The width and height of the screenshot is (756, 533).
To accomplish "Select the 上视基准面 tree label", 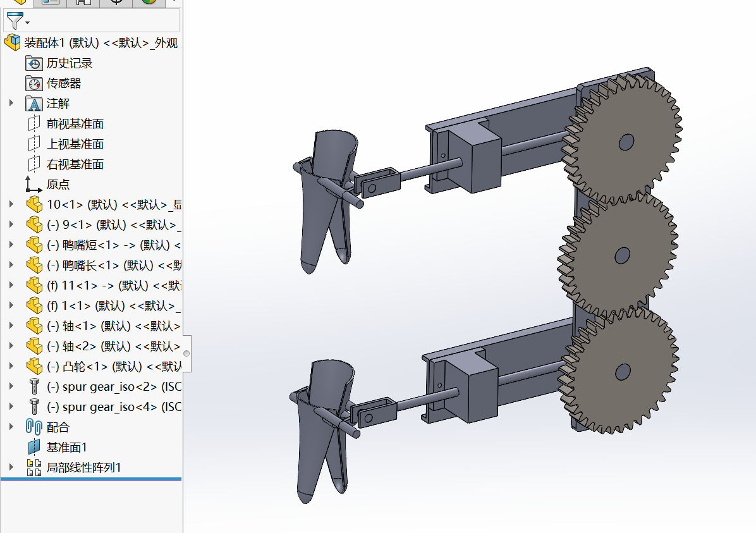I will (75, 144).
